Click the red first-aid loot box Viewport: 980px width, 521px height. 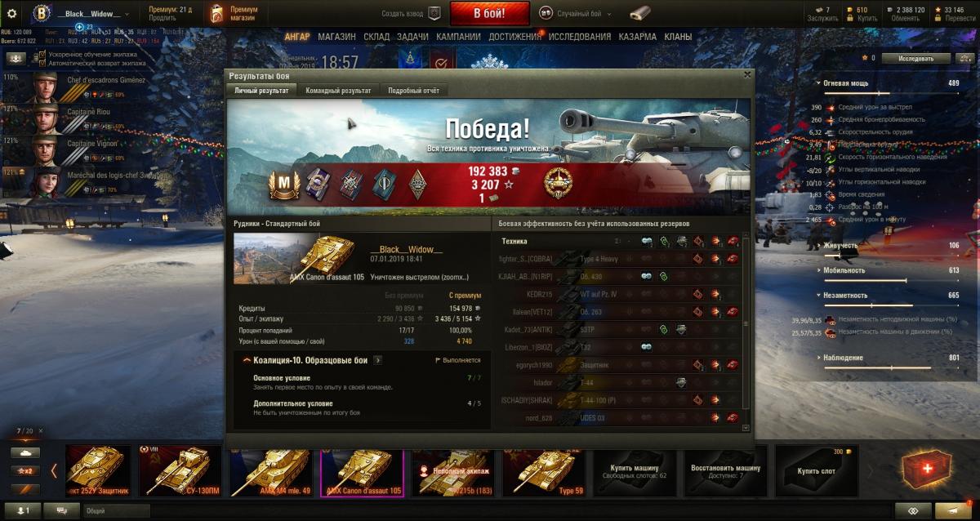pos(924,470)
